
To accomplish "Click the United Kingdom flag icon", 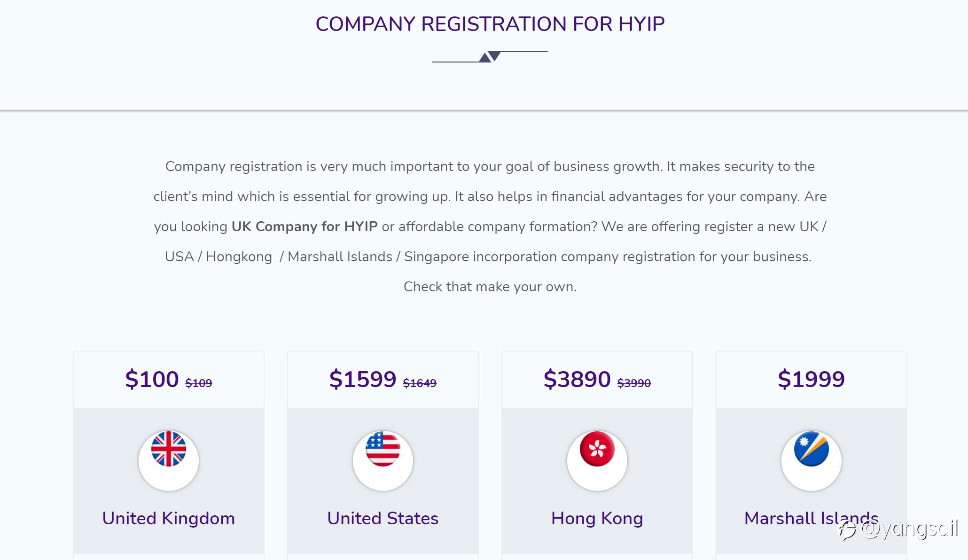I will [x=169, y=449].
